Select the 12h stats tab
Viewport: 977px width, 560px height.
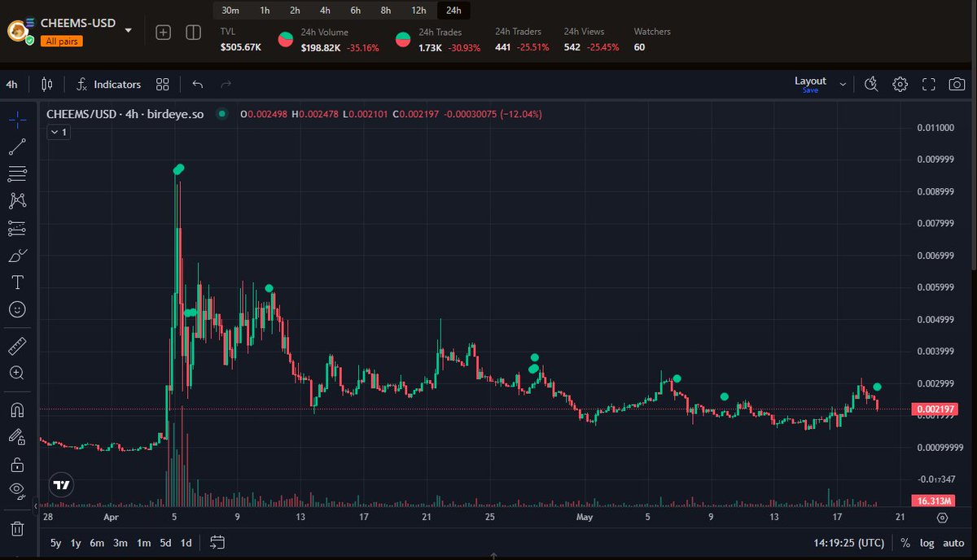point(418,11)
